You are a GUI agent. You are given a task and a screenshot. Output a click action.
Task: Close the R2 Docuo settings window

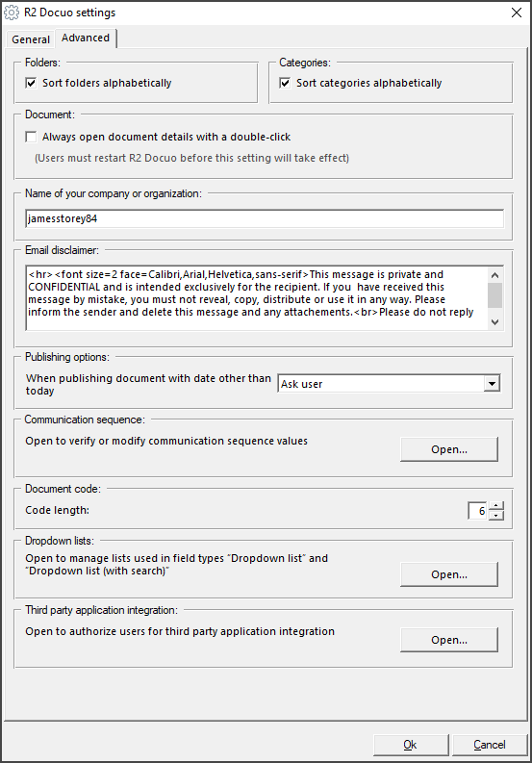pyautogui.click(x=517, y=13)
